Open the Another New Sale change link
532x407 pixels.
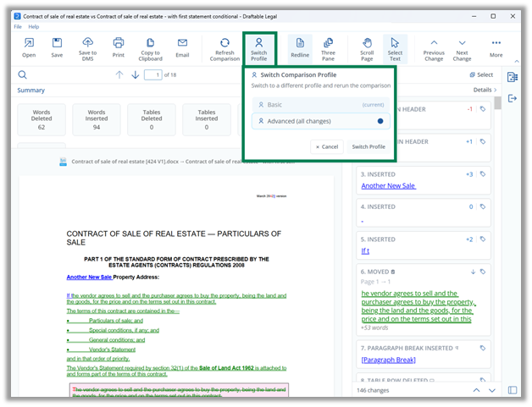pyautogui.click(x=389, y=185)
